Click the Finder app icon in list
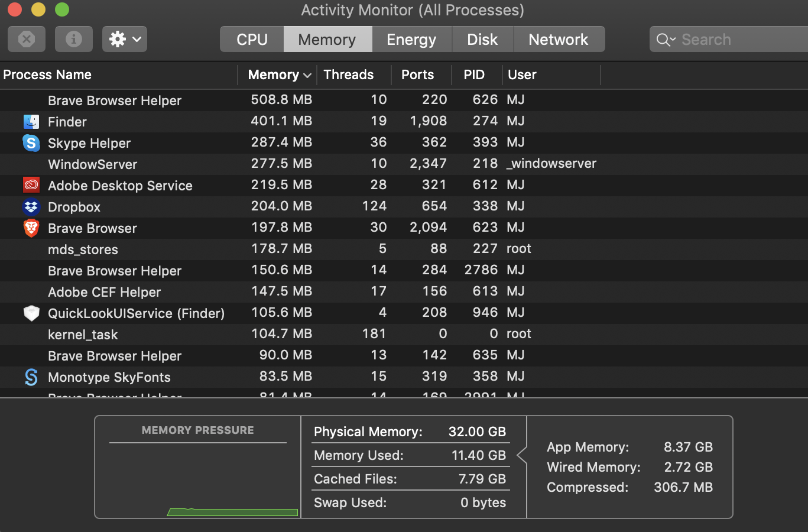The height and width of the screenshot is (532, 808). [31, 122]
